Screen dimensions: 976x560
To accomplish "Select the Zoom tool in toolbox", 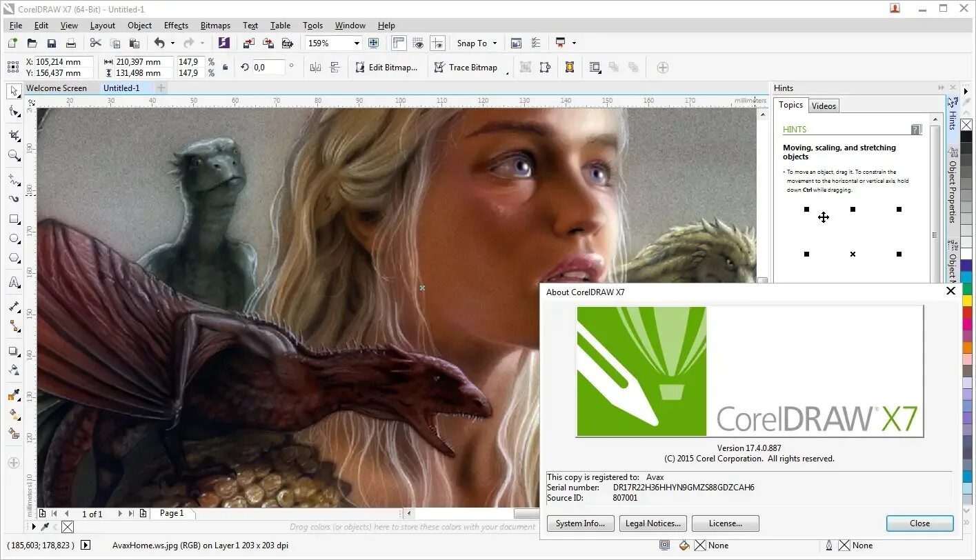I will coord(14,155).
